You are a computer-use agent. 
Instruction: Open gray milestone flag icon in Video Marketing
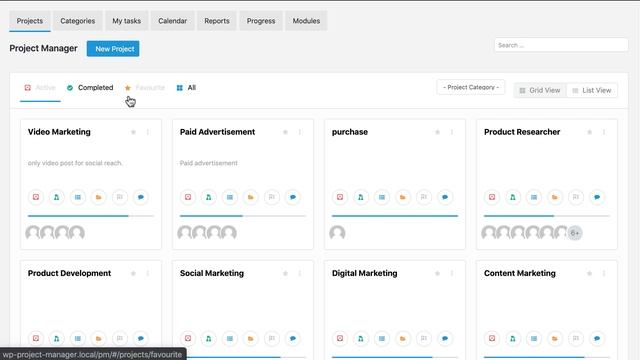[x=120, y=197]
